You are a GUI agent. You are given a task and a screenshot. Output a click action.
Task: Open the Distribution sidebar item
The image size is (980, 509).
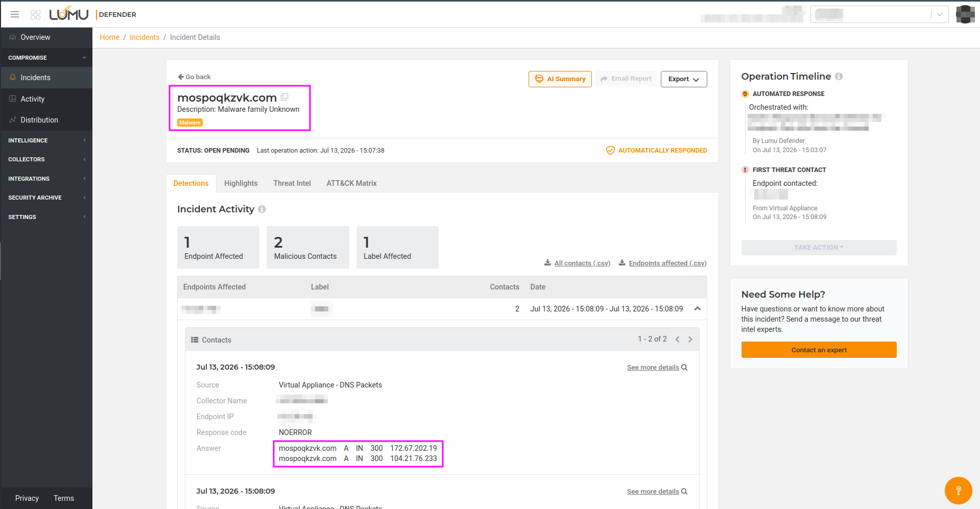46,120
